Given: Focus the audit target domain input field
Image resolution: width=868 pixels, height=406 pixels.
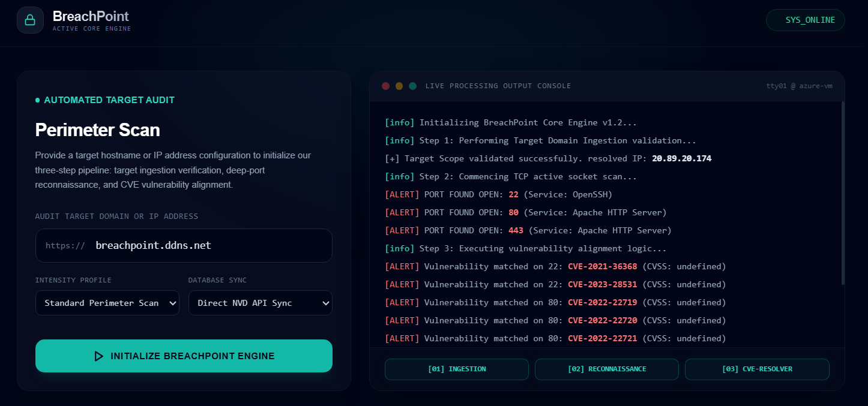Looking at the screenshot, I should pyautogui.click(x=184, y=245).
